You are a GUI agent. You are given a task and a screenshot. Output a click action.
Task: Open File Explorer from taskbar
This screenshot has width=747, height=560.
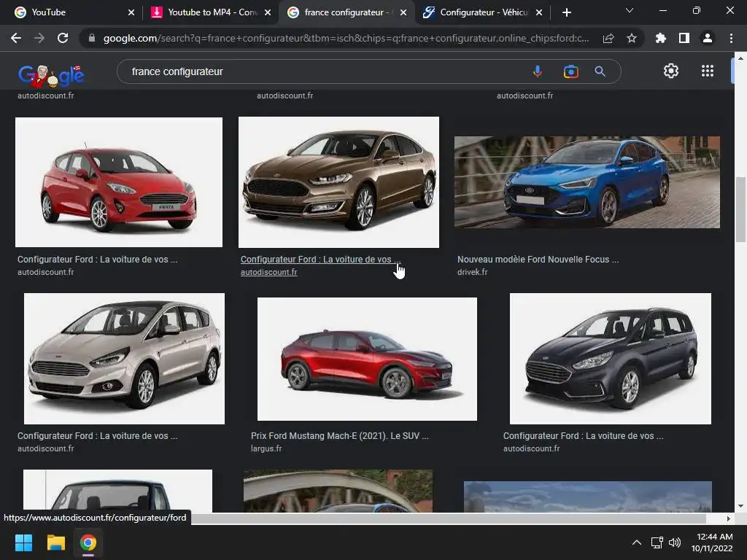tap(55, 542)
